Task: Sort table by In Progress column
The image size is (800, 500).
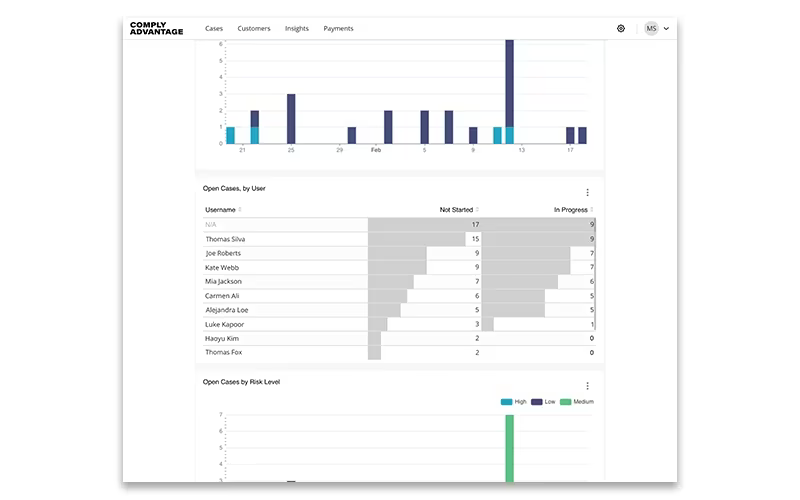Action: (573, 210)
